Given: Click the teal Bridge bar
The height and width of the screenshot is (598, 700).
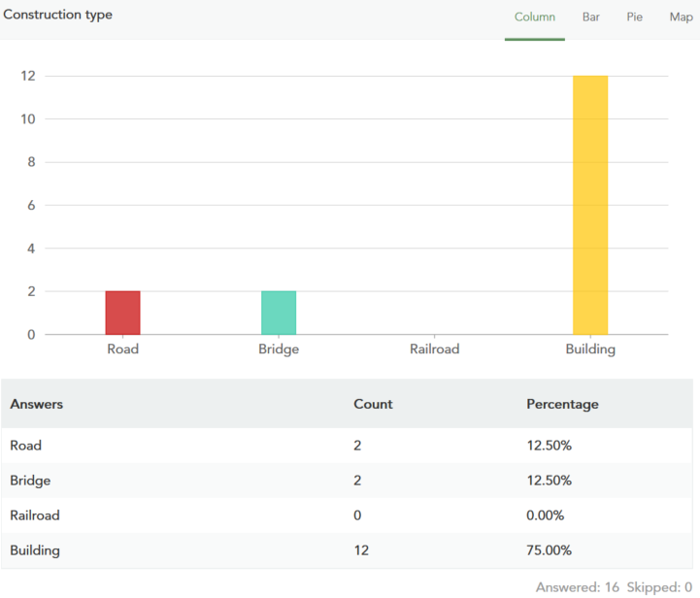Looking at the screenshot, I should tap(279, 313).
